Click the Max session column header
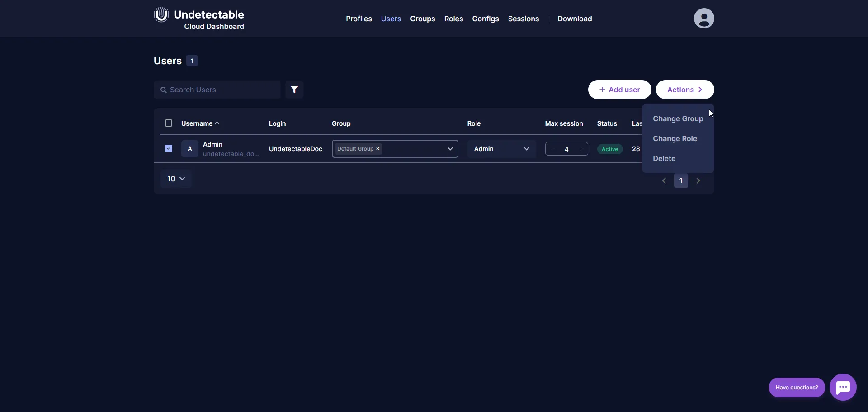 tap(564, 123)
